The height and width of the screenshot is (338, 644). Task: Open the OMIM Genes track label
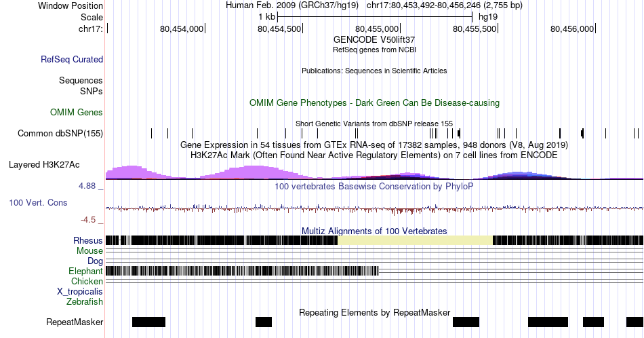point(76,112)
